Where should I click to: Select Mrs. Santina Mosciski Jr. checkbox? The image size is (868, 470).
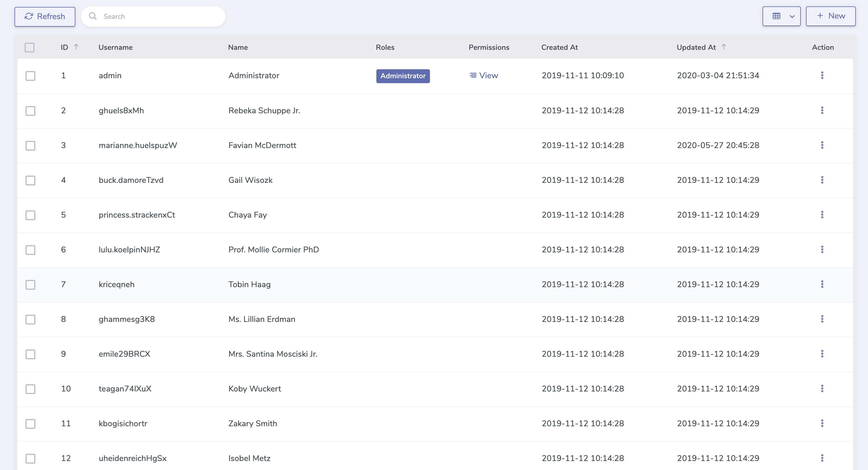point(30,354)
